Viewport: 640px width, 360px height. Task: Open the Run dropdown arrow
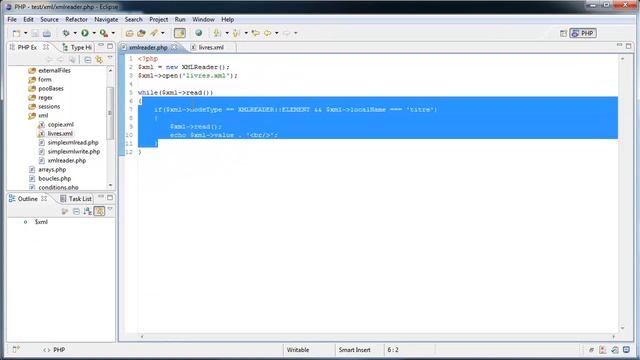[94, 33]
